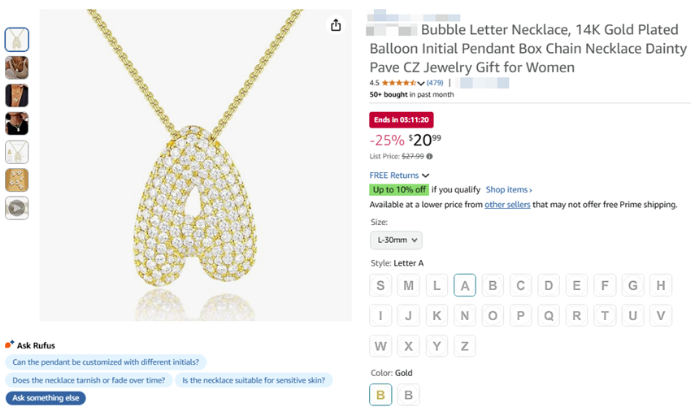
Task: Ask if the necklace tarnishes over time
Action: [x=88, y=380]
